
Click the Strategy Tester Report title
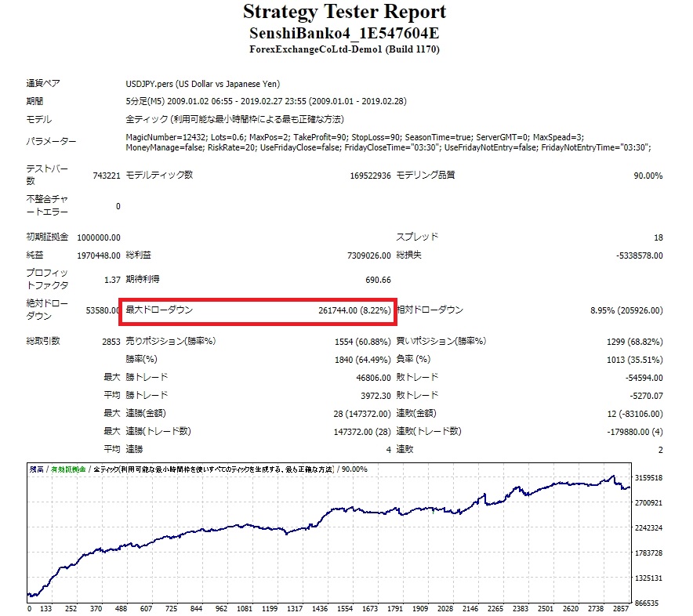click(x=345, y=13)
